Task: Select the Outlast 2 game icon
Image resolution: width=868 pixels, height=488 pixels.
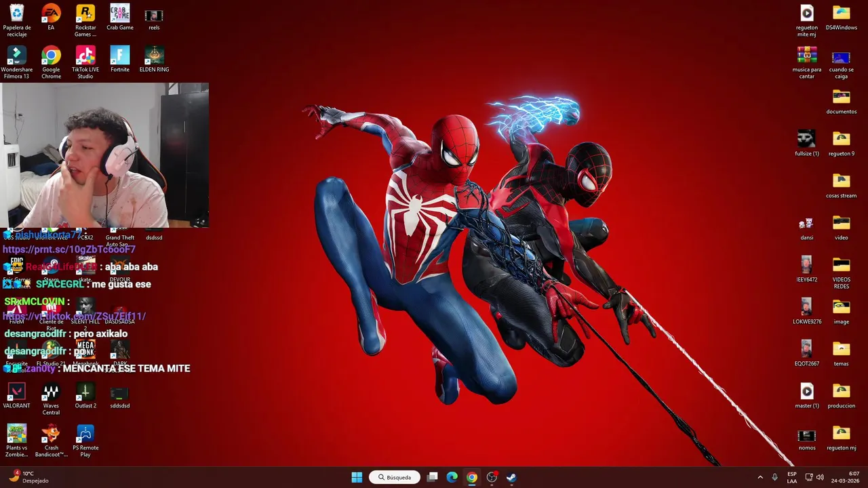Action: 85,396
